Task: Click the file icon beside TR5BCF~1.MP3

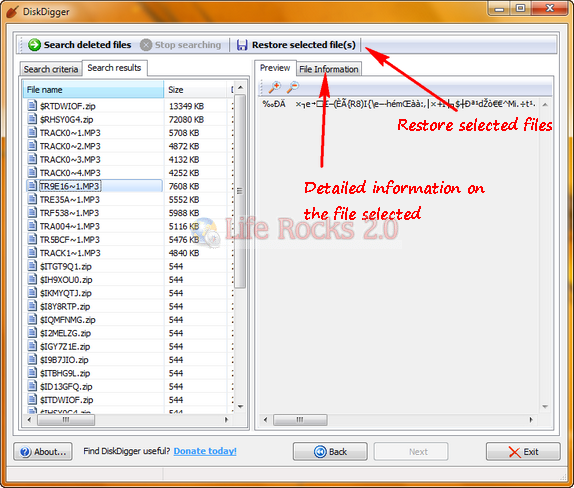Action: tap(32, 239)
